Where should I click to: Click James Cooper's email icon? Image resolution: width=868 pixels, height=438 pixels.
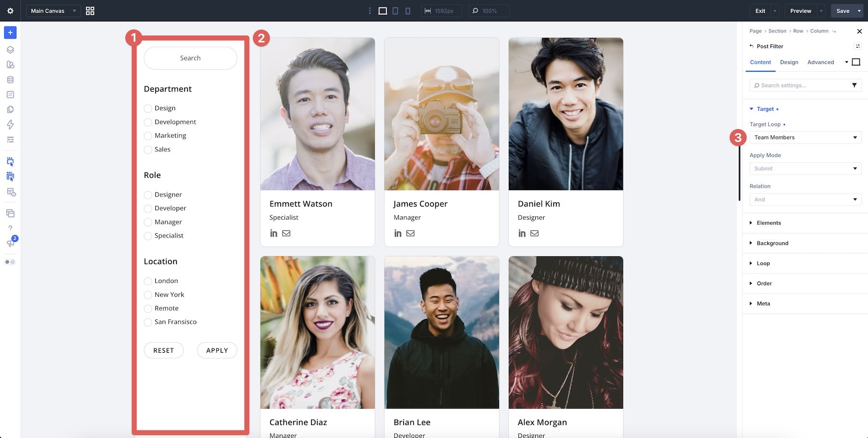click(410, 233)
